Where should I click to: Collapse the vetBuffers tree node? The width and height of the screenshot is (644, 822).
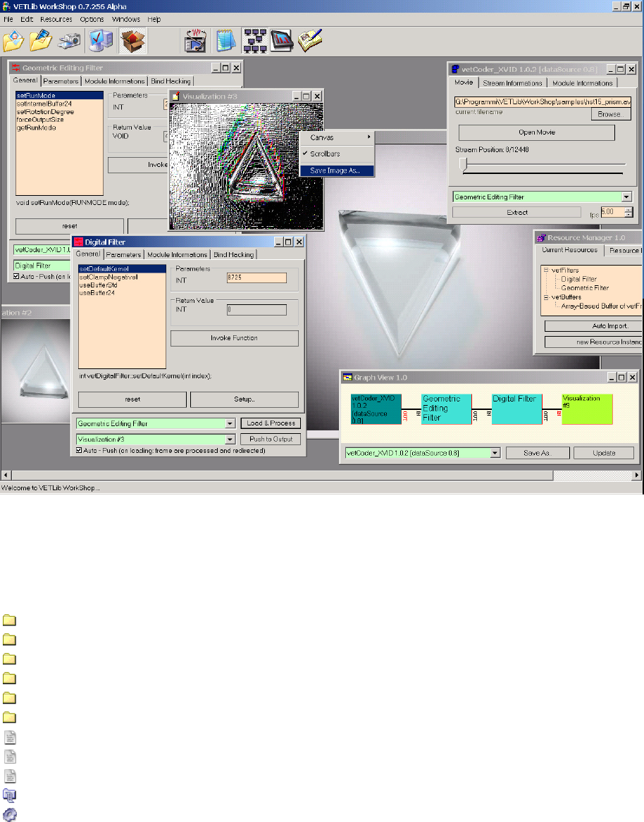click(546, 297)
